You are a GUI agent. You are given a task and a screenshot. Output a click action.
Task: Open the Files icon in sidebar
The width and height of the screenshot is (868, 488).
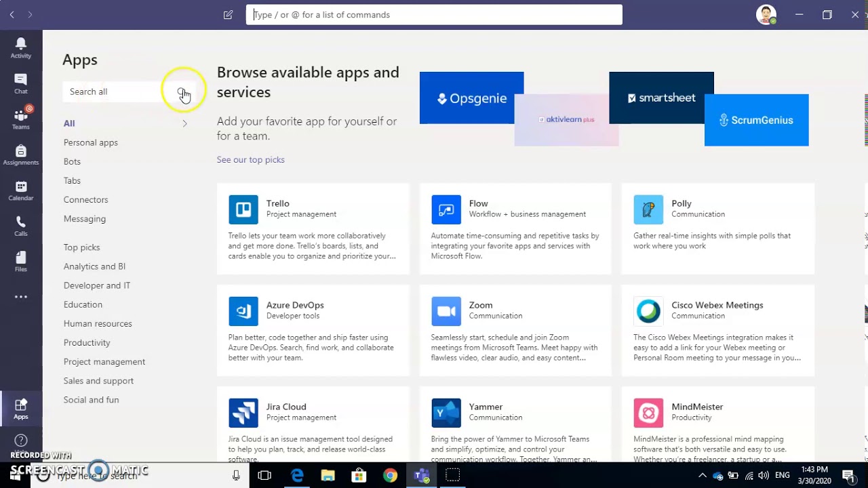[x=21, y=261]
